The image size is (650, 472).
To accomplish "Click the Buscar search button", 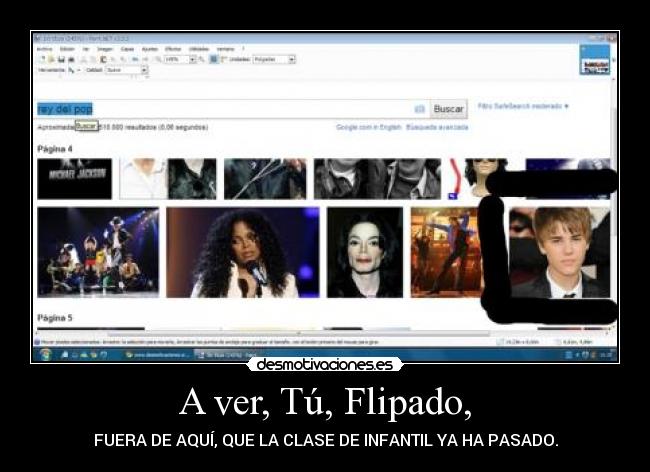I will (449, 109).
